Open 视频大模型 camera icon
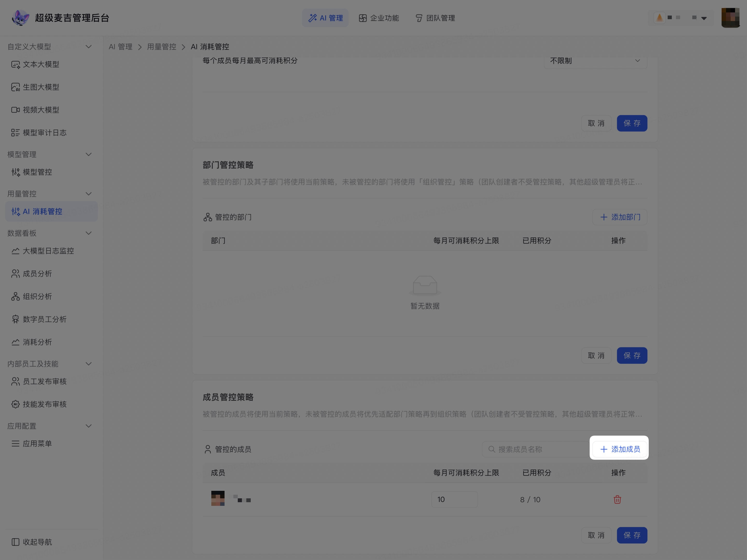Image resolution: width=747 pixels, height=560 pixels. (16, 110)
